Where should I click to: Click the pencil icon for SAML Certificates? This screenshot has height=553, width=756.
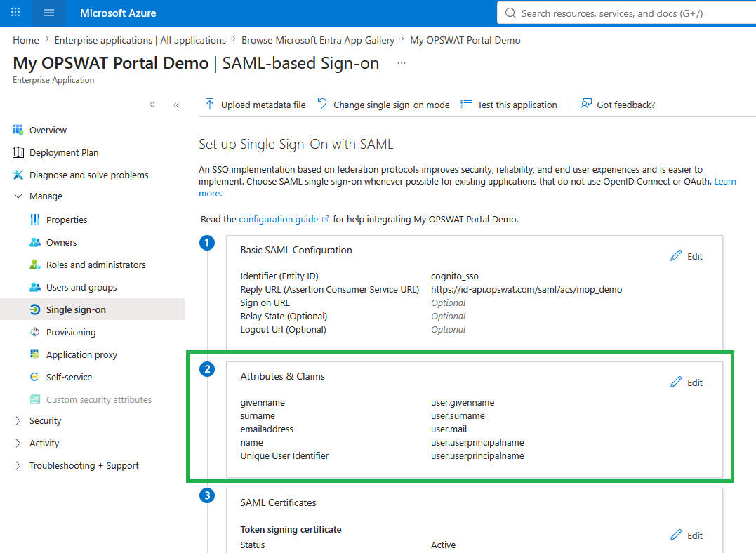click(676, 535)
